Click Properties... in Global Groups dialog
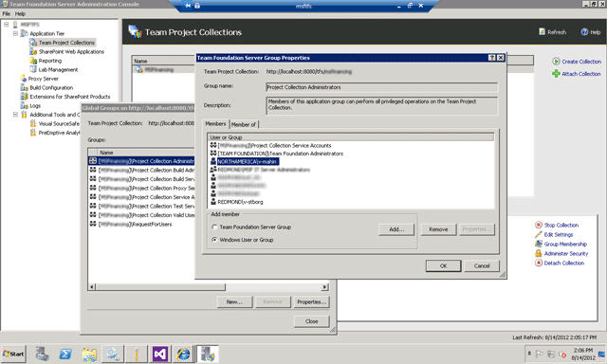The width and height of the screenshot is (607, 364). (x=312, y=301)
